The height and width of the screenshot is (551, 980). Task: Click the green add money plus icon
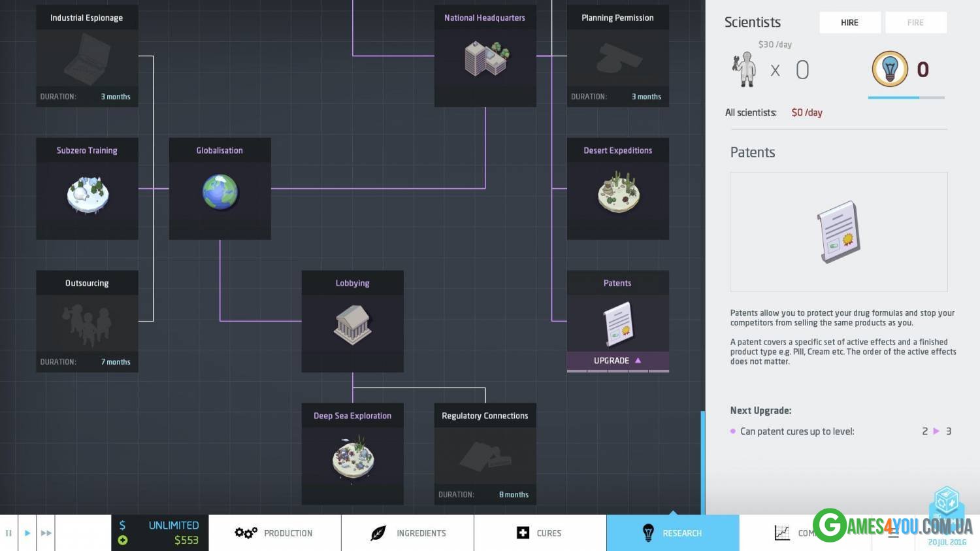(123, 540)
